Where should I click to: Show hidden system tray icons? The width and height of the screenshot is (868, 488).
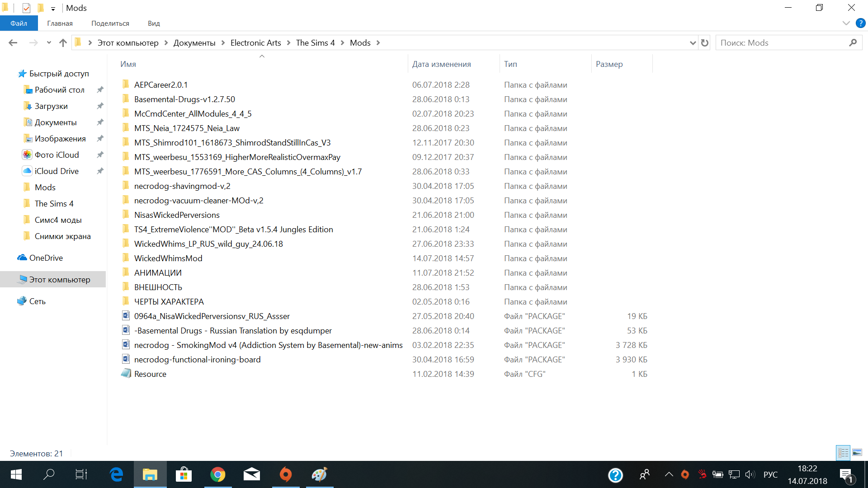tap(669, 474)
